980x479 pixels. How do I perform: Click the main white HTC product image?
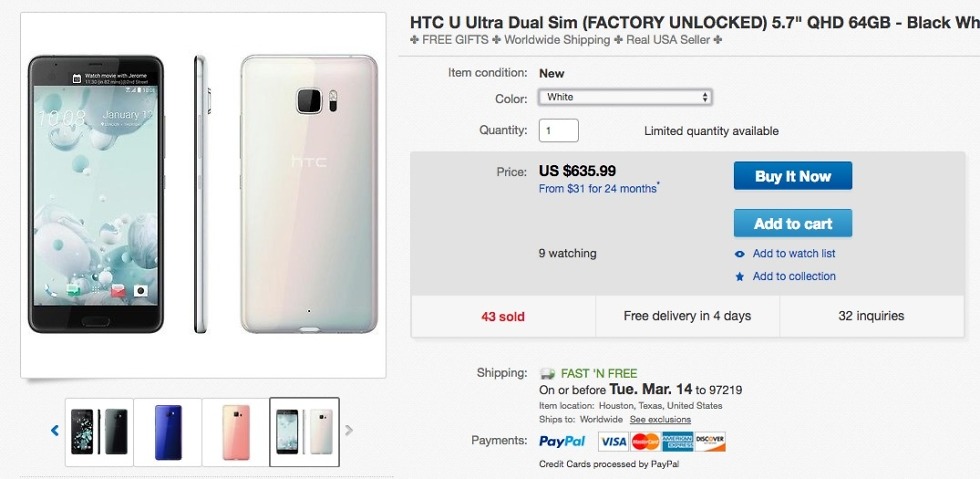click(203, 195)
